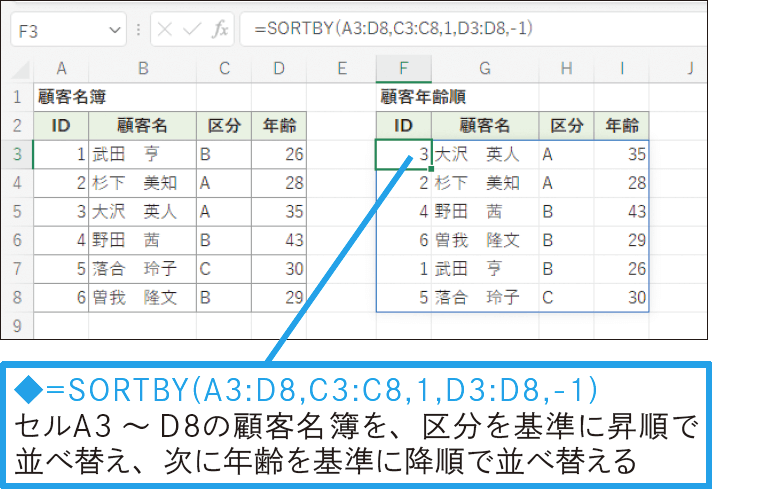This screenshot has width=783, height=489.
Task: Click the formula bar with SORTBY formula
Action: point(472,29)
